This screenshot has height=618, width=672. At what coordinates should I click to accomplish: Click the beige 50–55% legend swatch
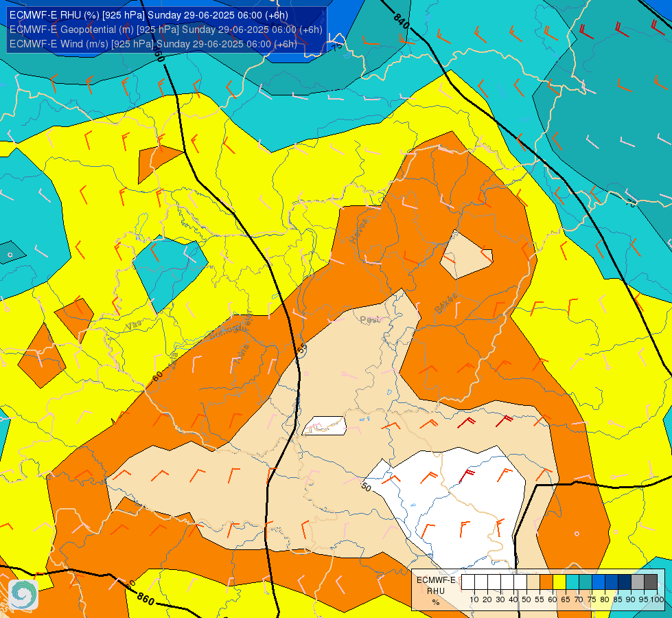click(x=533, y=582)
